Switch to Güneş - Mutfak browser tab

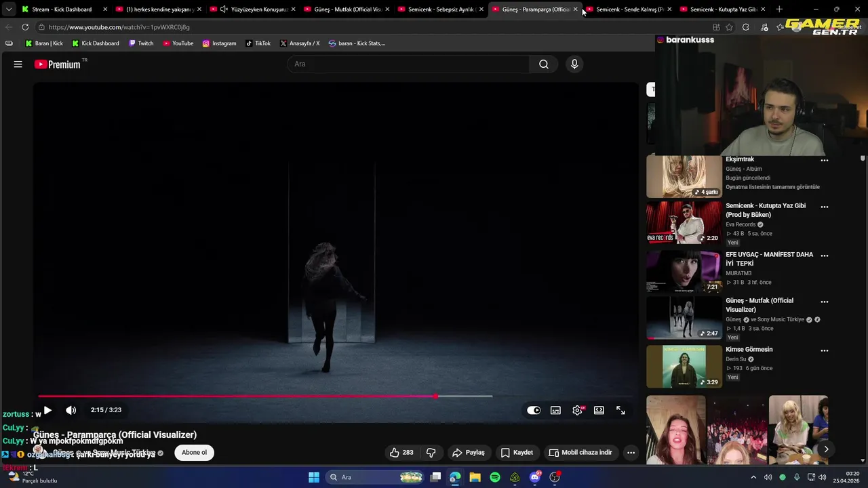coord(348,9)
